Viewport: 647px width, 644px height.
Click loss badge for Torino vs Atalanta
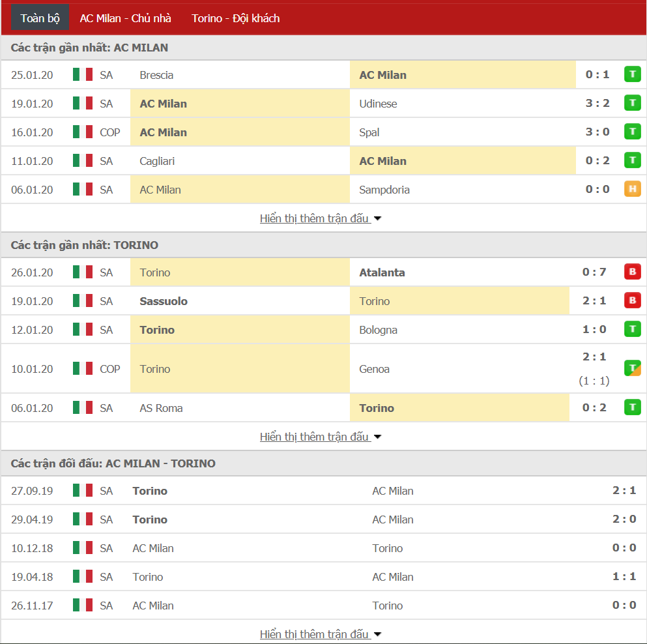point(632,272)
